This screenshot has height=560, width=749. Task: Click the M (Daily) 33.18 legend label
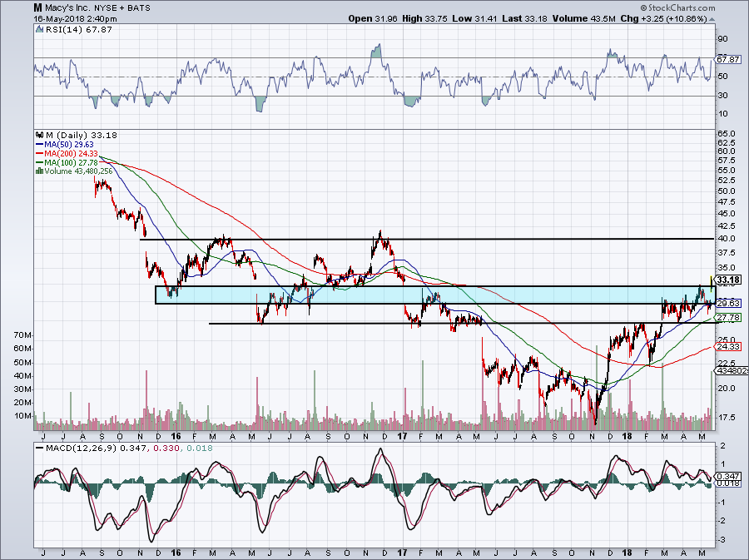click(82, 135)
